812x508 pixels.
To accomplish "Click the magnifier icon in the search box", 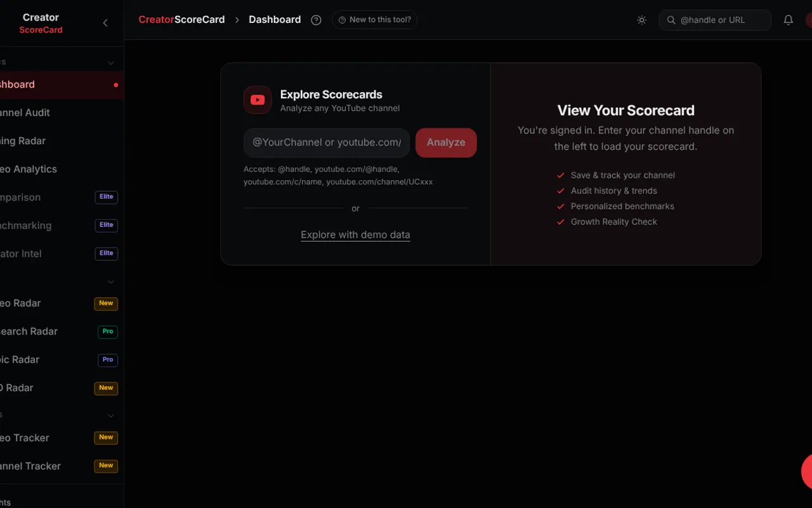I will (x=671, y=20).
